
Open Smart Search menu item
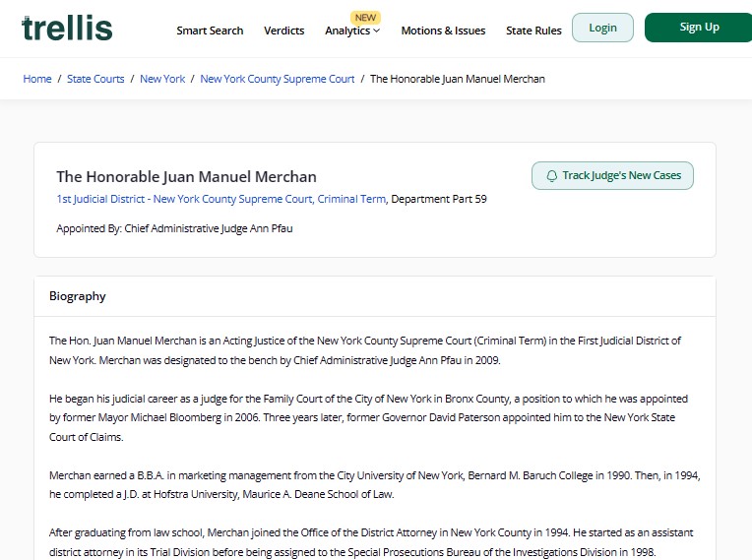pyautogui.click(x=210, y=31)
